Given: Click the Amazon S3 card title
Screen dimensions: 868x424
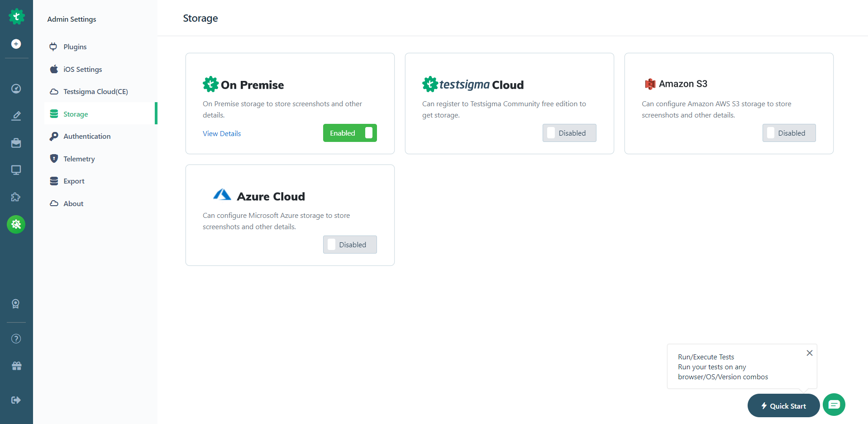Looking at the screenshot, I should click(683, 84).
